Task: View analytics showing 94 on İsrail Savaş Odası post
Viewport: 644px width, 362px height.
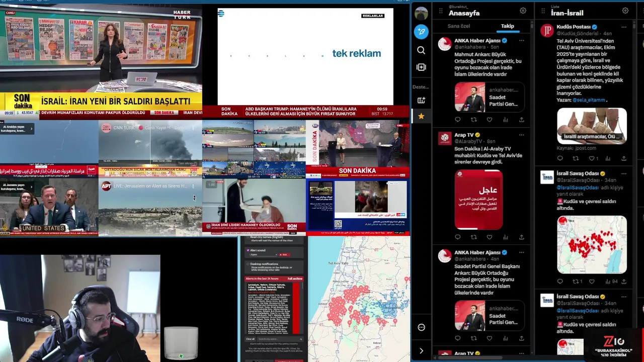Action: 611,282
